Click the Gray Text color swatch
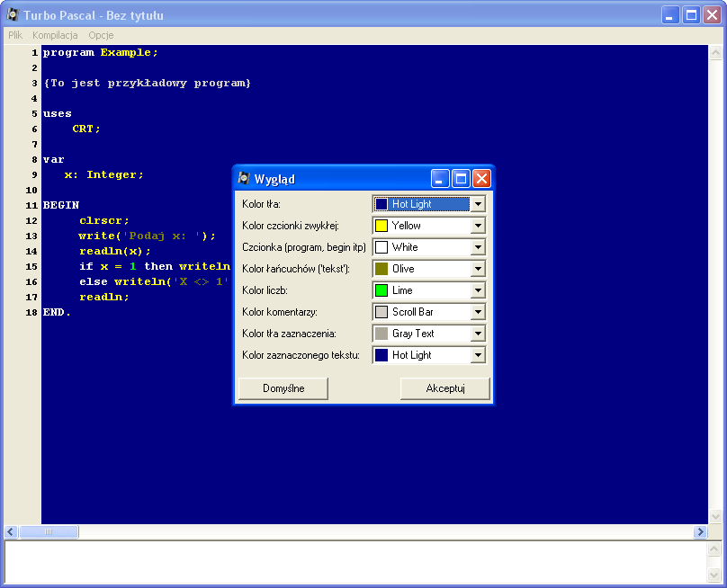727x588 pixels. click(x=381, y=334)
